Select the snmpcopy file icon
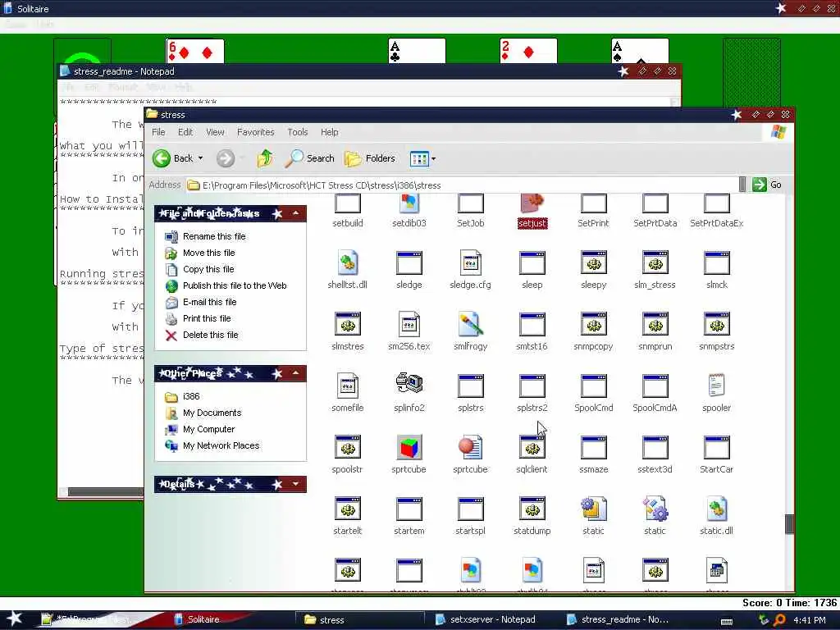This screenshot has height=630, width=840. tap(594, 325)
